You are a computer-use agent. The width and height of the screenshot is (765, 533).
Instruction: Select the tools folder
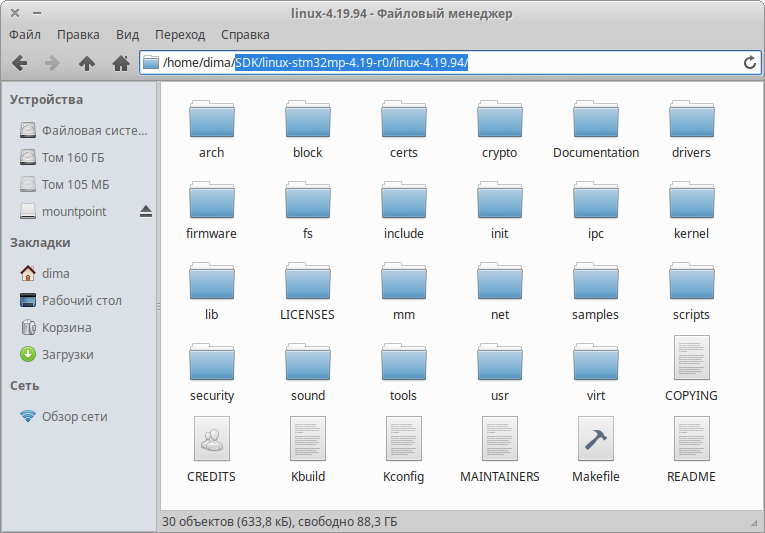pos(403,373)
